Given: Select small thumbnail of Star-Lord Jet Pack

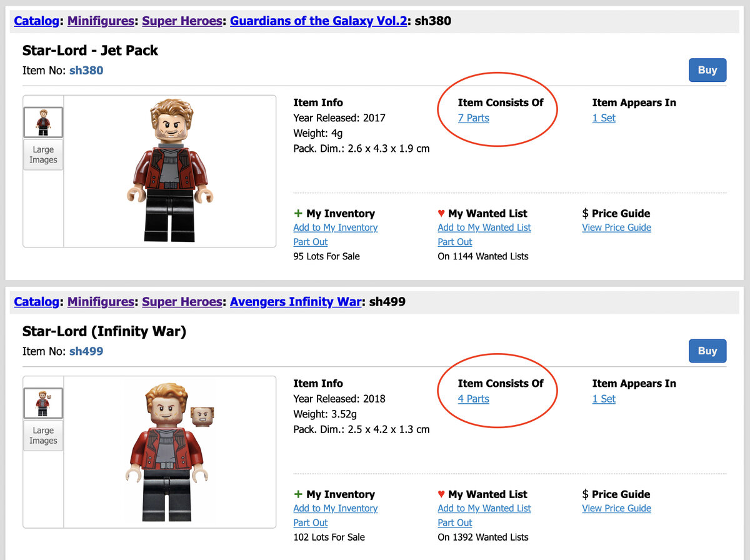Looking at the screenshot, I should 43,122.
